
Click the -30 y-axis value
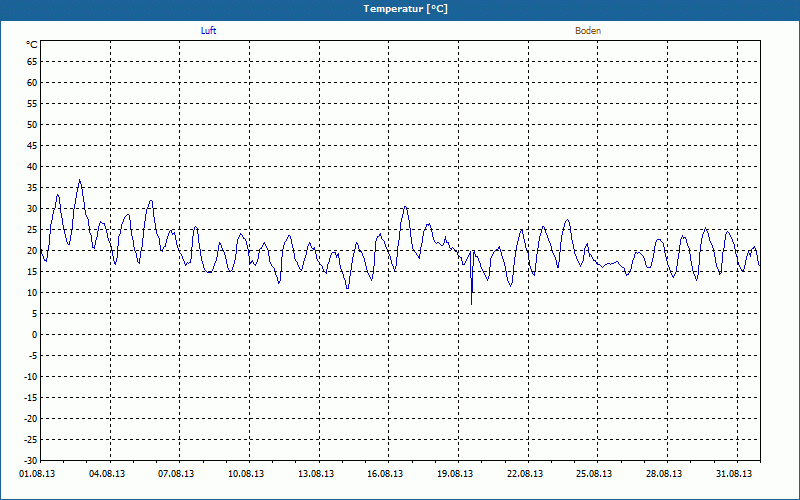click(31, 461)
